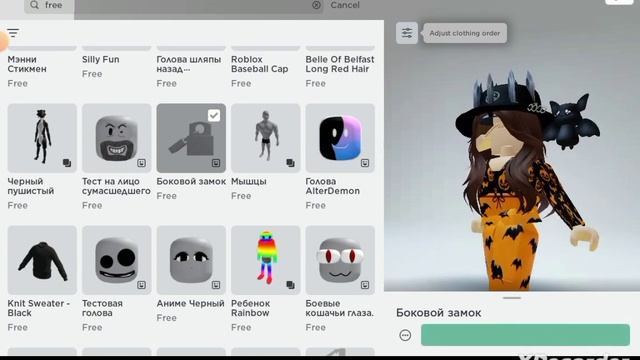Image resolution: width=640 pixels, height=360 pixels.
Task: Click the bundle icon on Черный пушистый
Action: click(x=67, y=163)
